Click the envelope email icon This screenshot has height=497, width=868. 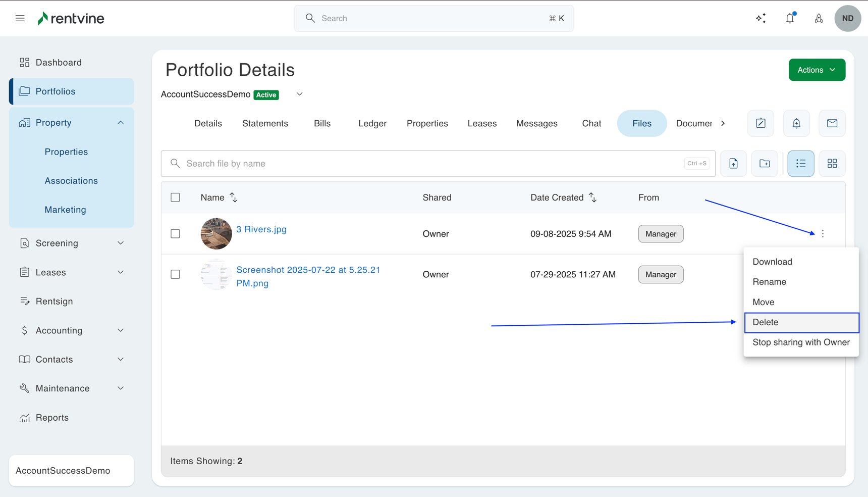tap(832, 123)
